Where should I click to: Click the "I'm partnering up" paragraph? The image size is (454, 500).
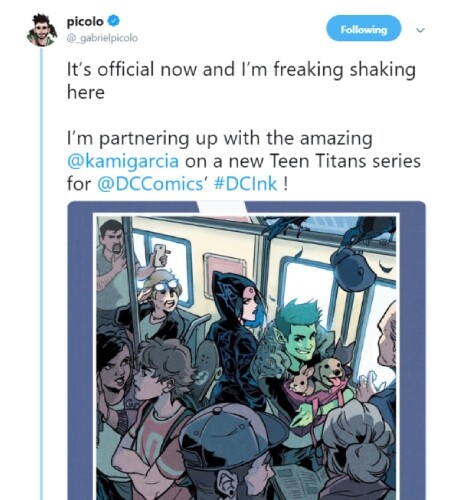click(x=243, y=161)
